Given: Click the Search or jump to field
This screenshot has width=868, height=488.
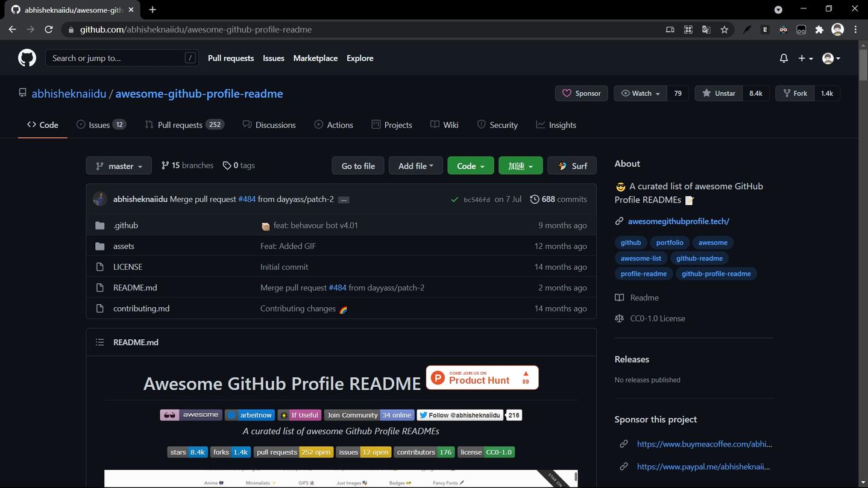Looking at the screenshot, I should [x=121, y=58].
